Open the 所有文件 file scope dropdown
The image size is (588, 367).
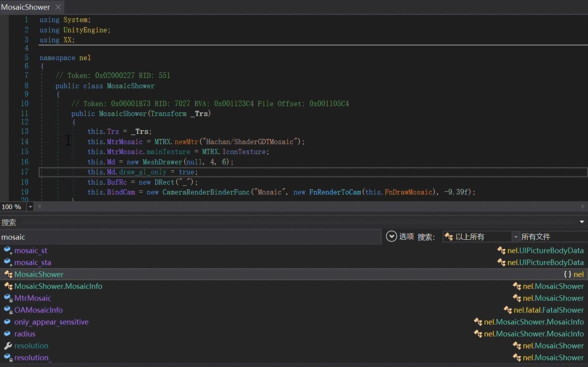(x=554, y=237)
